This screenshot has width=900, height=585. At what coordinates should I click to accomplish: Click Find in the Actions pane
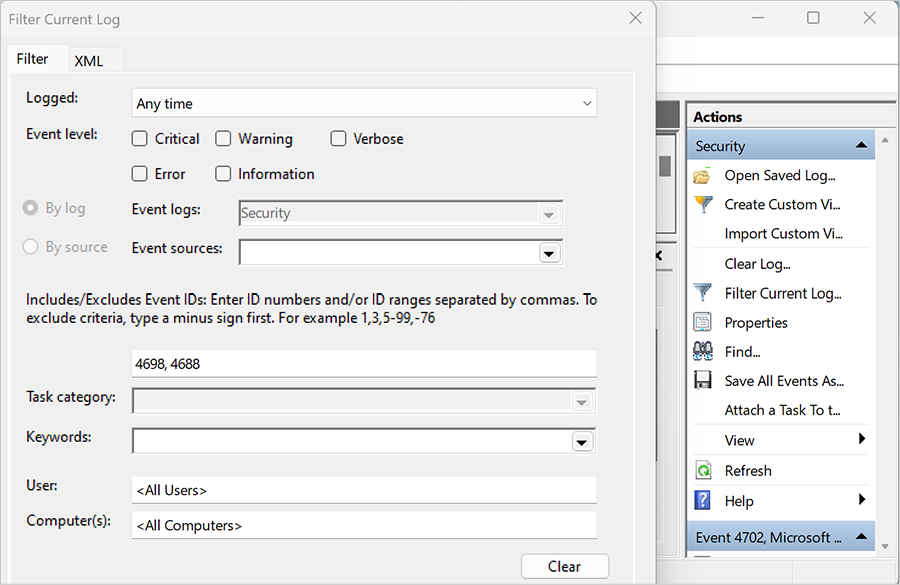point(742,352)
